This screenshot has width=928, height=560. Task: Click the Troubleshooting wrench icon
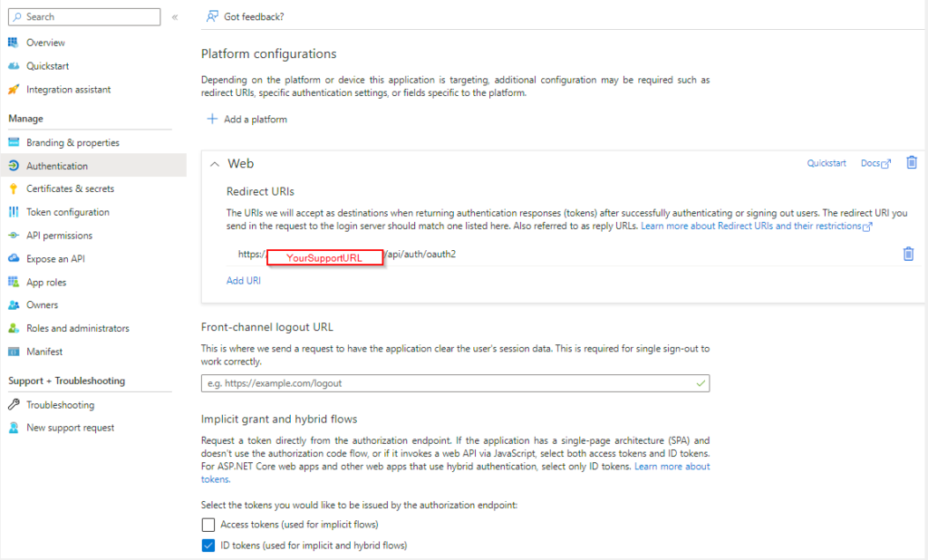pos(14,405)
